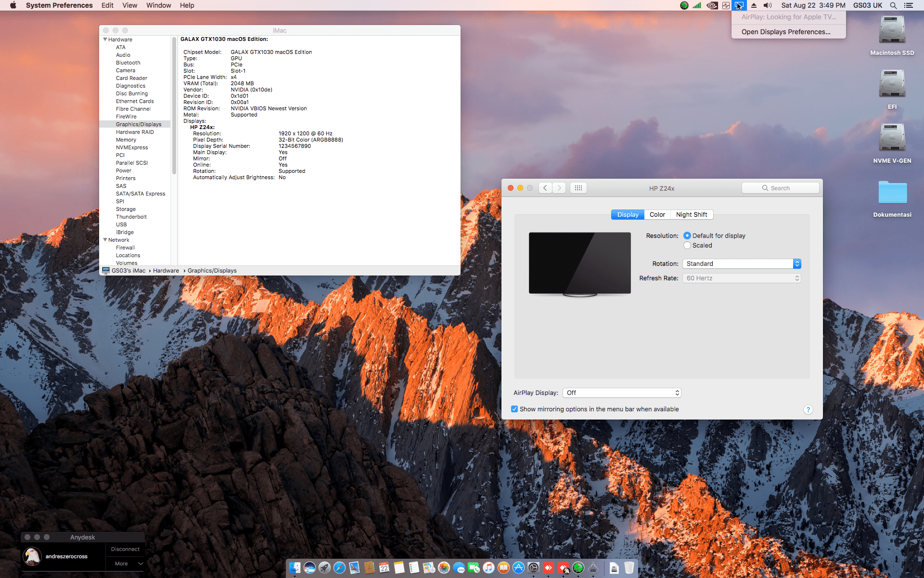Switch to the Night Shift tab
Viewport: 924px width, 578px height.
pyautogui.click(x=691, y=214)
